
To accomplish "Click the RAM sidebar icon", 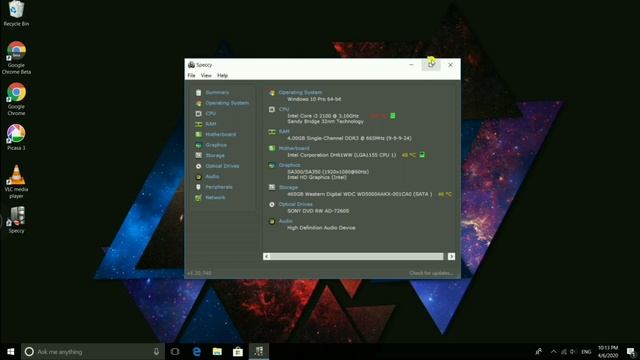I will coord(198,124).
